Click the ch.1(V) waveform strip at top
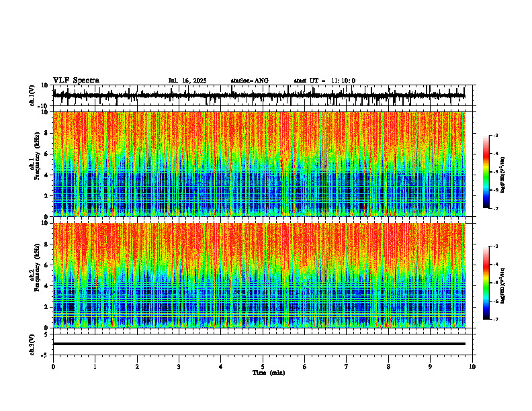The width and height of the screenshot is (532, 411). click(262, 95)
